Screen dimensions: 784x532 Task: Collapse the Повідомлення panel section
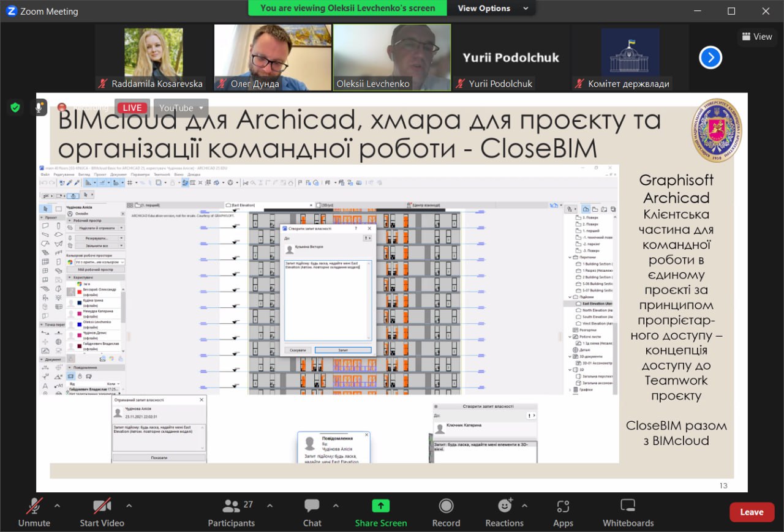point(69,367)
